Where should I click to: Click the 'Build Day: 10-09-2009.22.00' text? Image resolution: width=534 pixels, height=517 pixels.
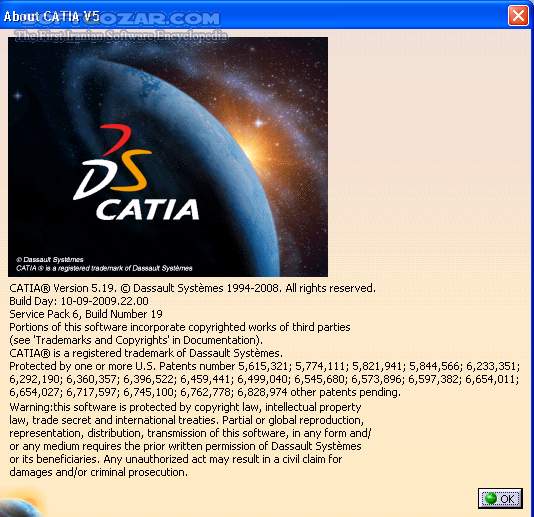point(79,301)
